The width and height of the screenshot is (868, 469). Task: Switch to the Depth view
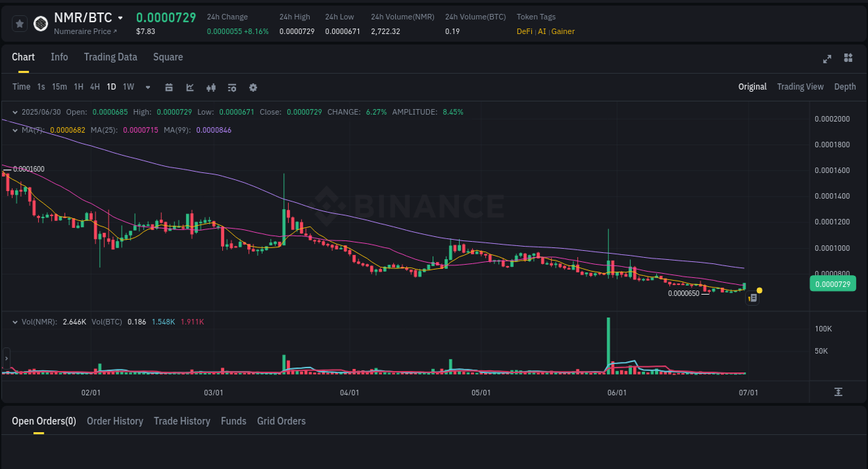(845, 87)
